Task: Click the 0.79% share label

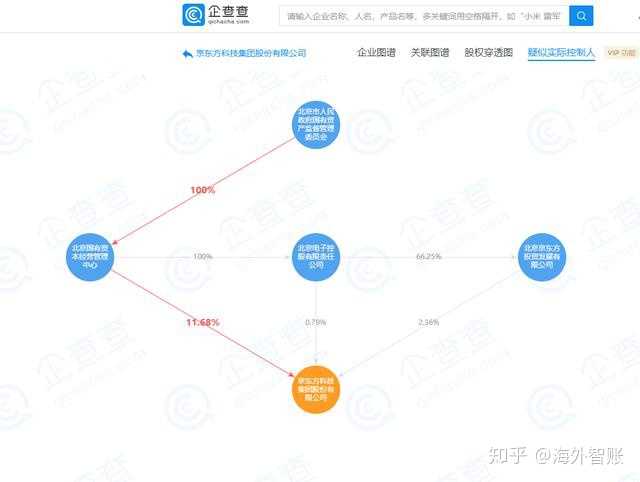Action: pos(316,322)
